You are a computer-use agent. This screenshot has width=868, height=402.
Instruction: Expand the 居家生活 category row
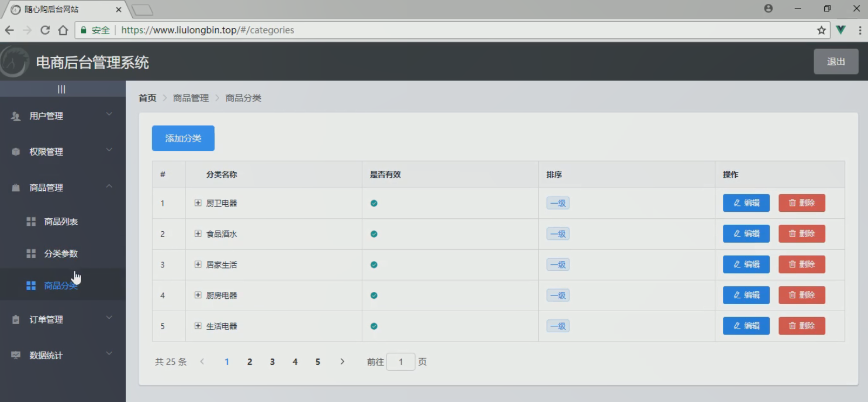tap(198, 265)
